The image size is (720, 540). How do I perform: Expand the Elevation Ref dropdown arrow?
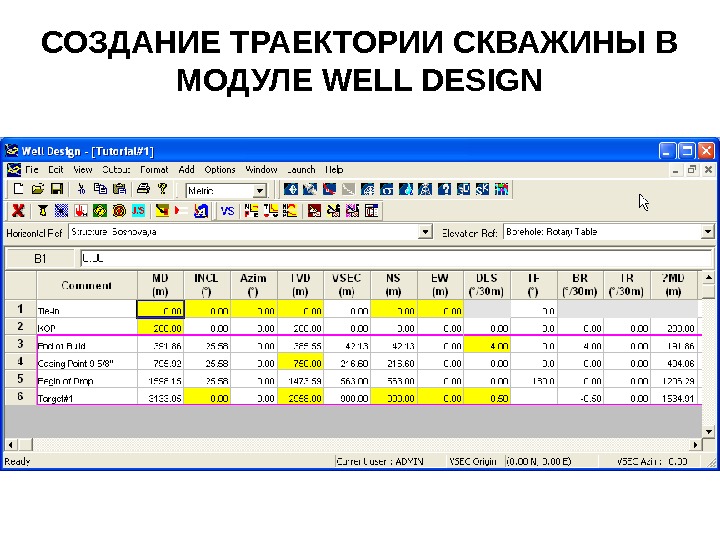pos(707,232)
